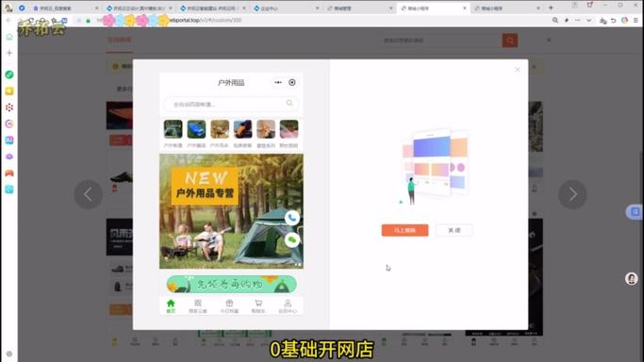Open the browser hamburger menu
This screenshot has height=362, width=644.
(636, 20)
